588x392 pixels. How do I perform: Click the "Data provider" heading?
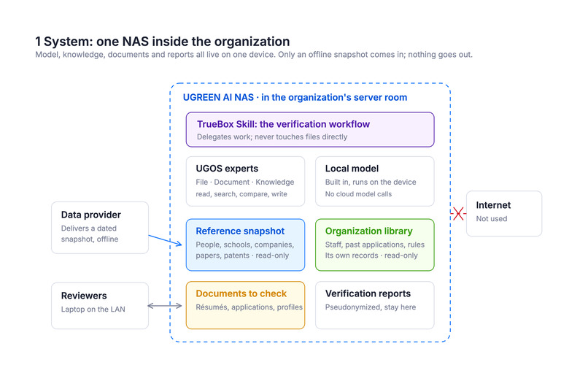pyautogui.click(x=91, y=215)
